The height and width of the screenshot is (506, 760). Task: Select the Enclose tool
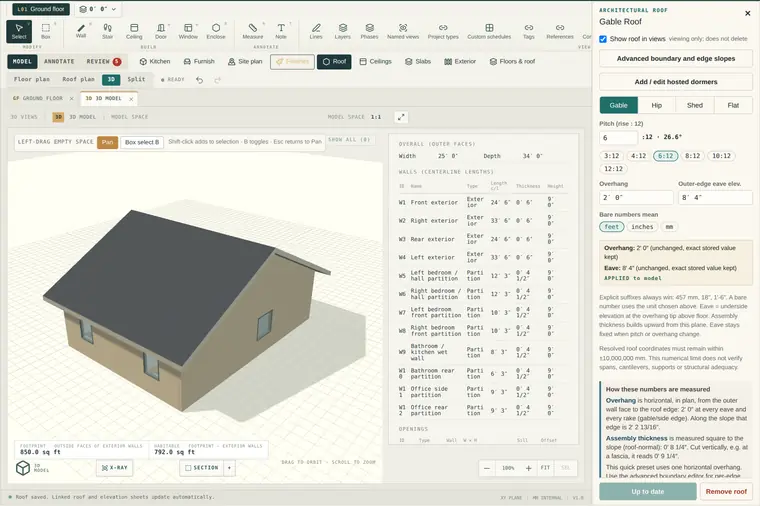pos(216,31)
